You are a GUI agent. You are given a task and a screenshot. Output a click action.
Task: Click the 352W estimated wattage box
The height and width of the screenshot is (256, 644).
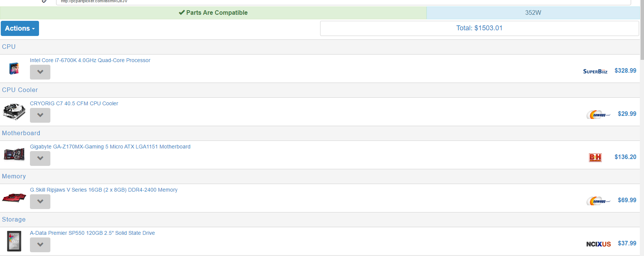coord(533,12)
